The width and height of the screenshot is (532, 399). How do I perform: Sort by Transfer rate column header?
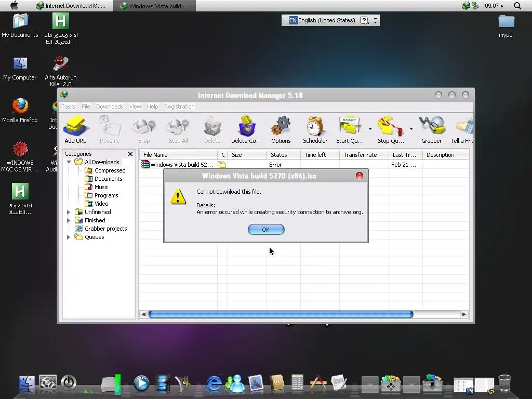point(364,155)
